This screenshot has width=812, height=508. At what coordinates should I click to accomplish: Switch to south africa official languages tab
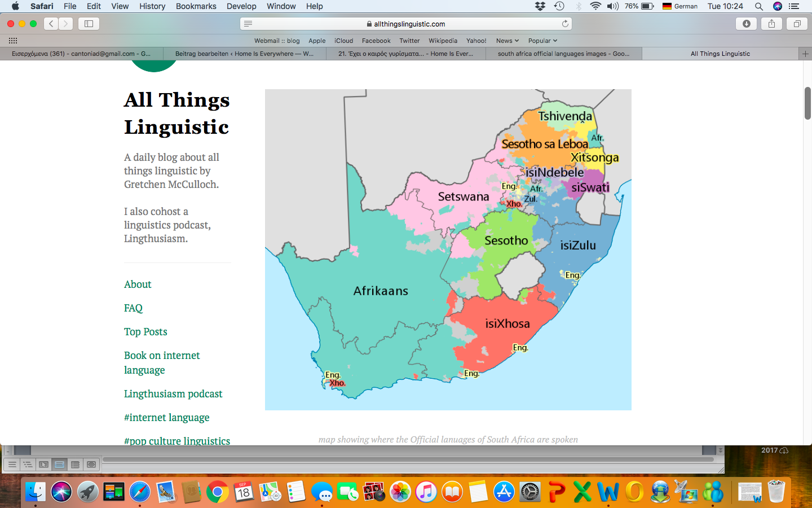pyautogui.click(x=563, y=54)
